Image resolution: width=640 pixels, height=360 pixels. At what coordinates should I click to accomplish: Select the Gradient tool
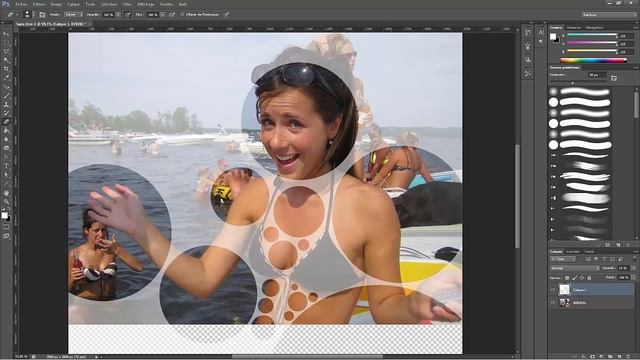coord(6,131)
